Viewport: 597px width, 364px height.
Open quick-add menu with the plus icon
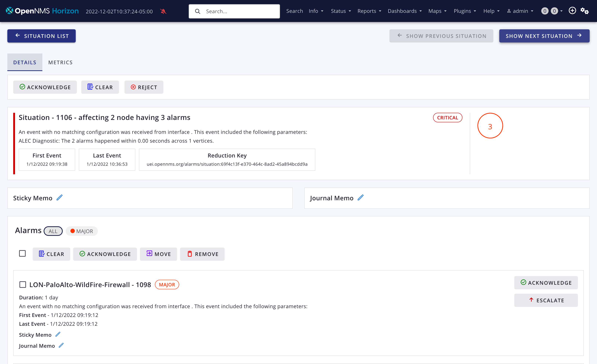572,11
